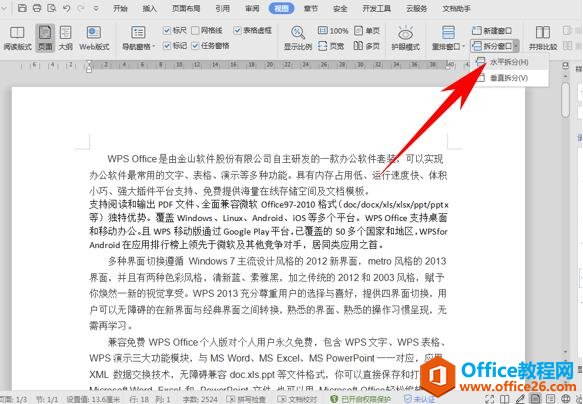The image size is (583, 404).
Task: Click the 拆分窗口 split window button
Action: [492, 46]
